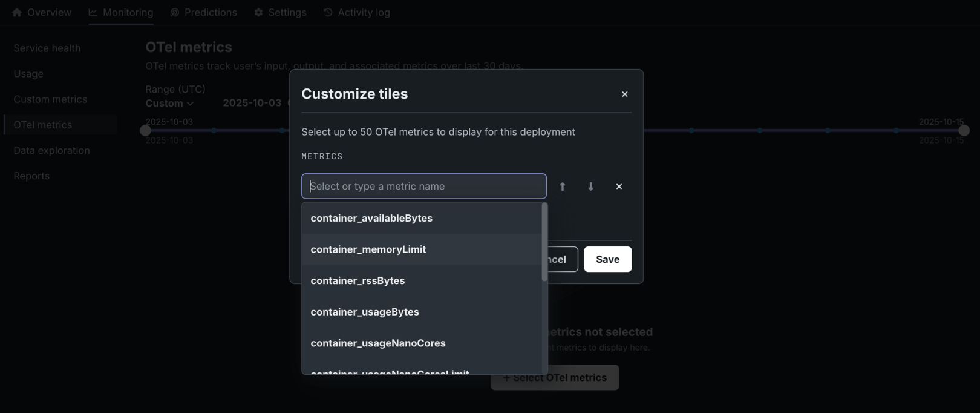Open the Custom range dropdown
The image size is (980, 413).
[169, 104]
